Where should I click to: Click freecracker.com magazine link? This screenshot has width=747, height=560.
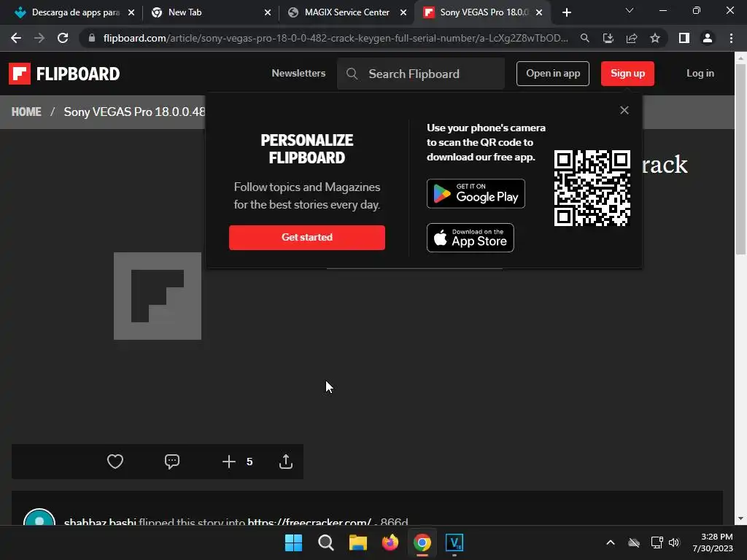click(x=309, y=522)
